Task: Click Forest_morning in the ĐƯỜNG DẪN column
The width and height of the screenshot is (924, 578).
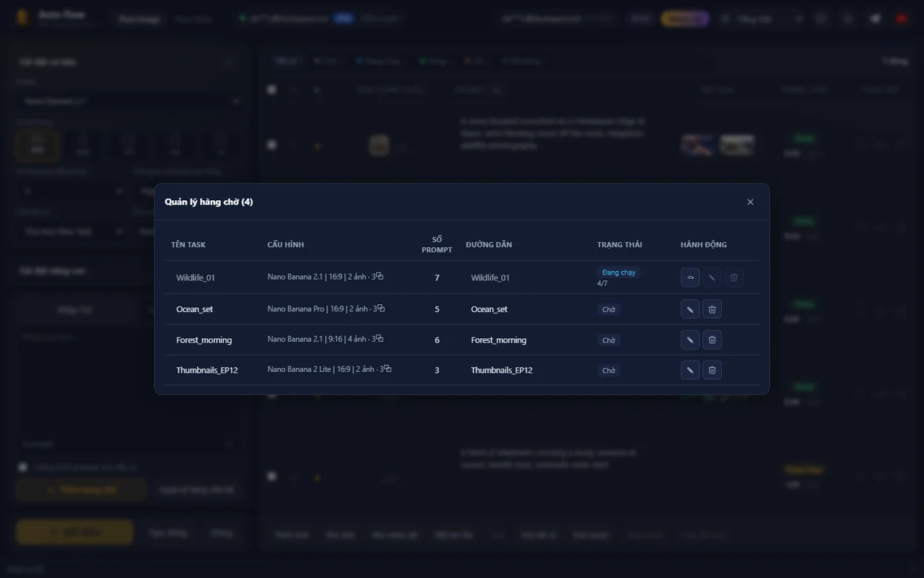Action: (x=499, y=340)
